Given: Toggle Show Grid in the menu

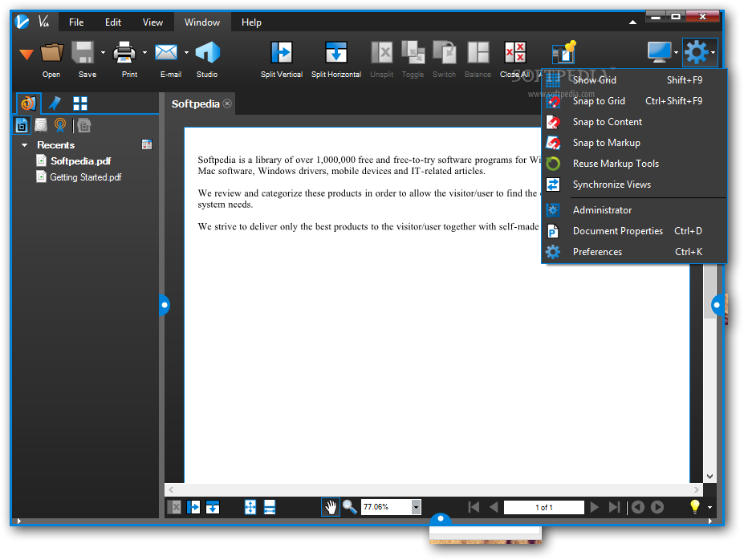Looking at the screenshot, I should pos(634,80).
